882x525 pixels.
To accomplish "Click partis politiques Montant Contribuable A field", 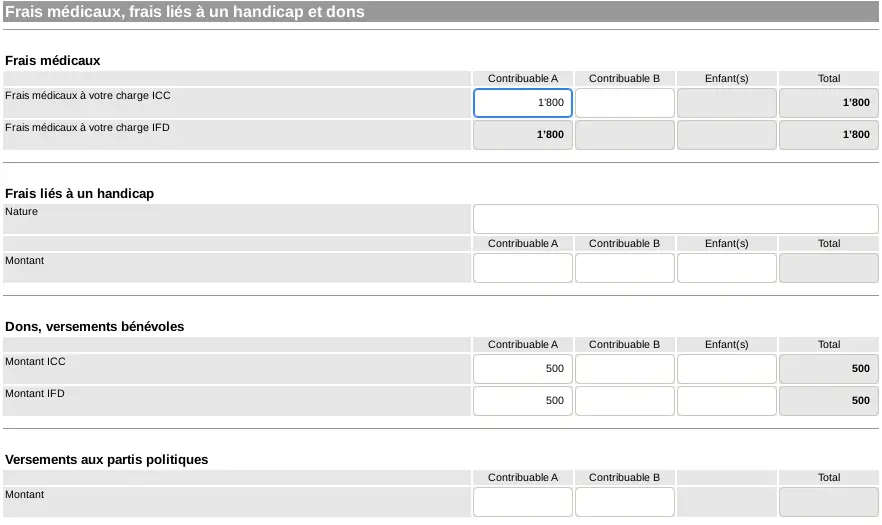I will pos(523,502).
